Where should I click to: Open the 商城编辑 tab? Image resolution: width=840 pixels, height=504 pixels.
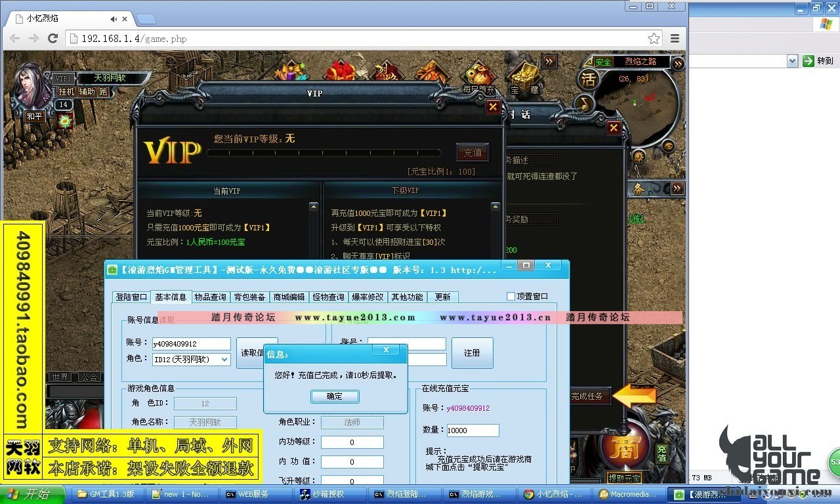(x=289, y=297)
